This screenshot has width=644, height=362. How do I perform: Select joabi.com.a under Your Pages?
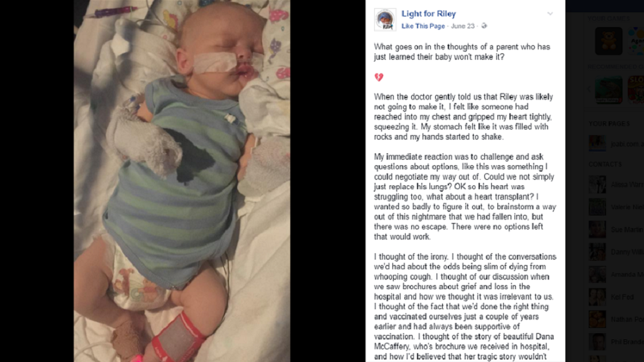(x=616, y=144)
